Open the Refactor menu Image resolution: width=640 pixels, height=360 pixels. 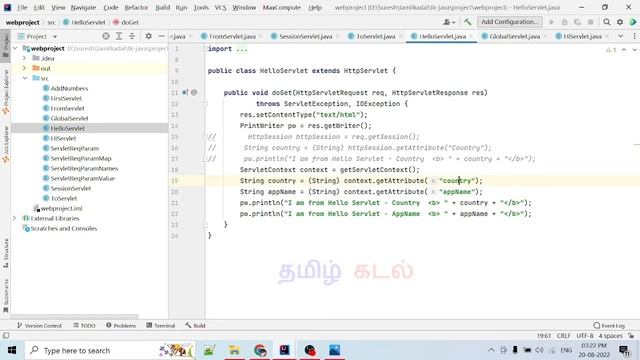click(x=136, y=7)
